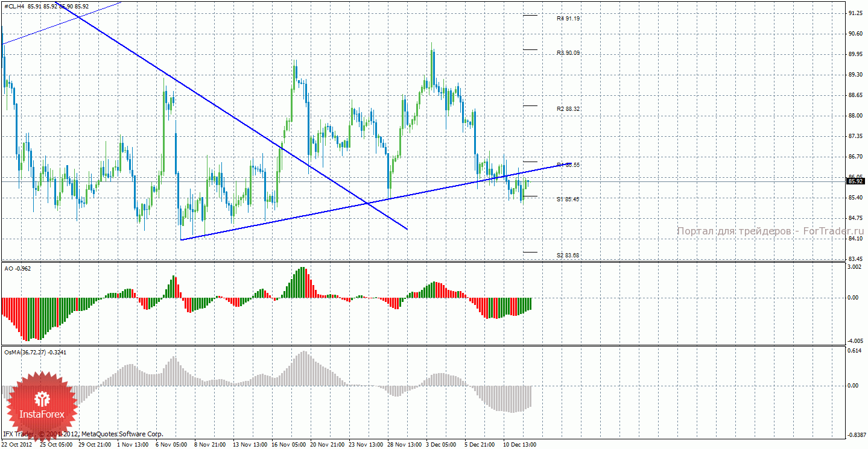Click the OsMA(36,72,27) indicator label
This screenshot has width=868, height=449.
coord(36,351)
